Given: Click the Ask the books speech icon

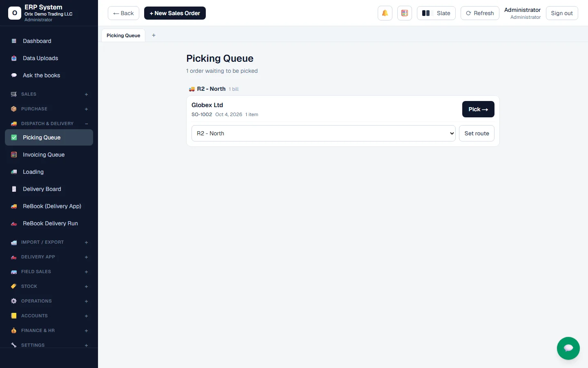Looking at the screenshot, I should 14,75.
